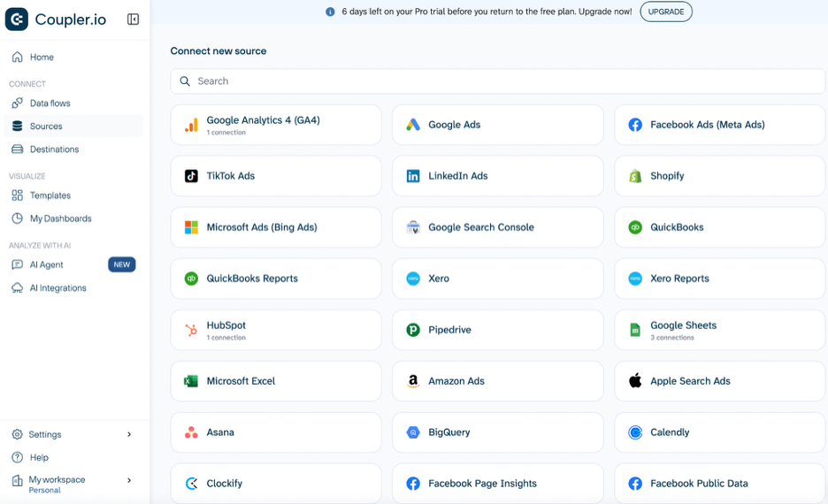Viewport: 828px width, 504px height.
Task: Click the QuickBooks green logo icon
Action: click(x=635, y=227)
